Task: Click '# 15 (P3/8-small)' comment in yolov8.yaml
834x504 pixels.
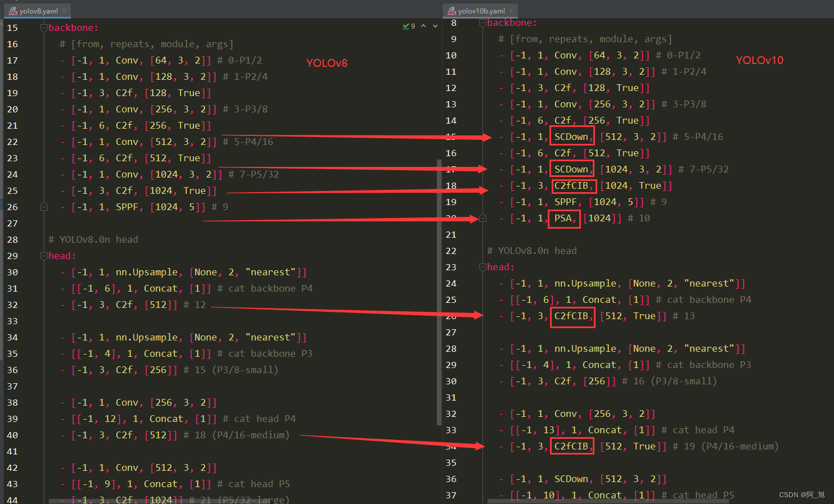Action: click(x=231, y=370)
